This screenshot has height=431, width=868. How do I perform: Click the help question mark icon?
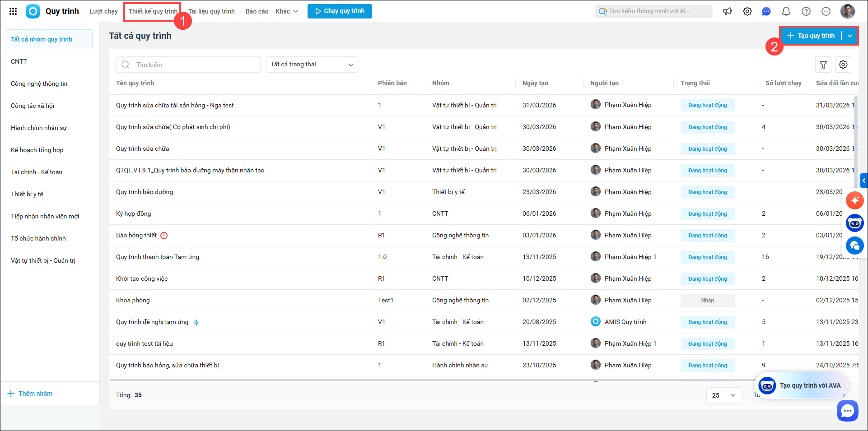[x=806, y=11]
